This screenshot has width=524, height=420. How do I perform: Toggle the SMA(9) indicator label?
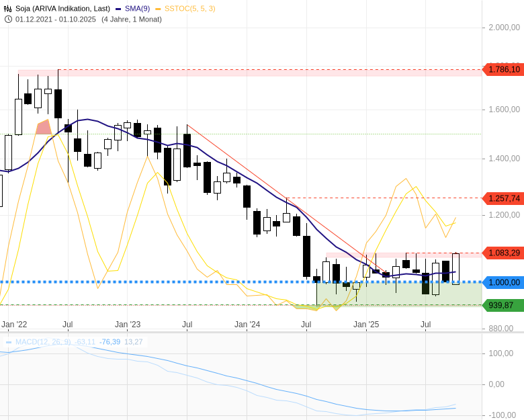tap(137, 8)
